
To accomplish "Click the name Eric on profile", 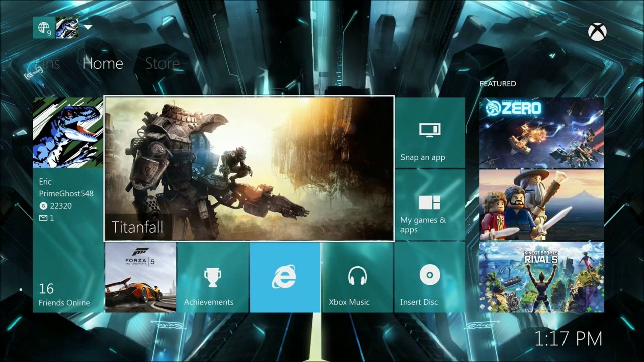I will tap(45, 182).
